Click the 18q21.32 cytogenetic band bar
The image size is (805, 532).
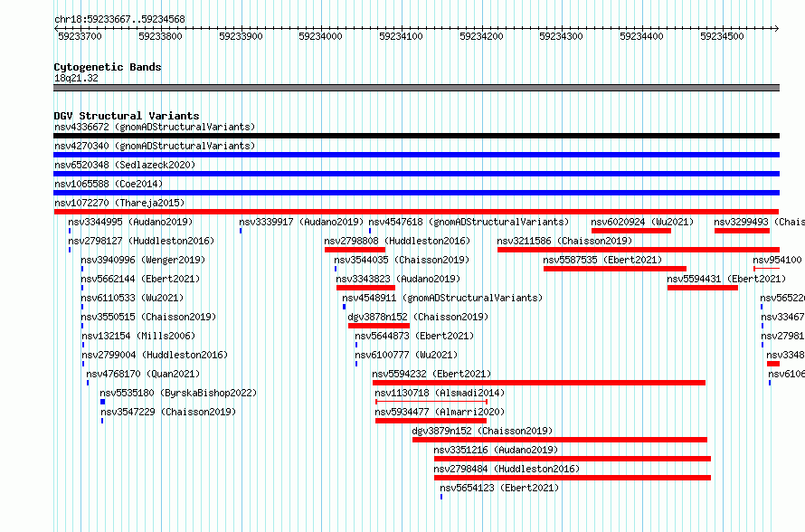(416, 88)
